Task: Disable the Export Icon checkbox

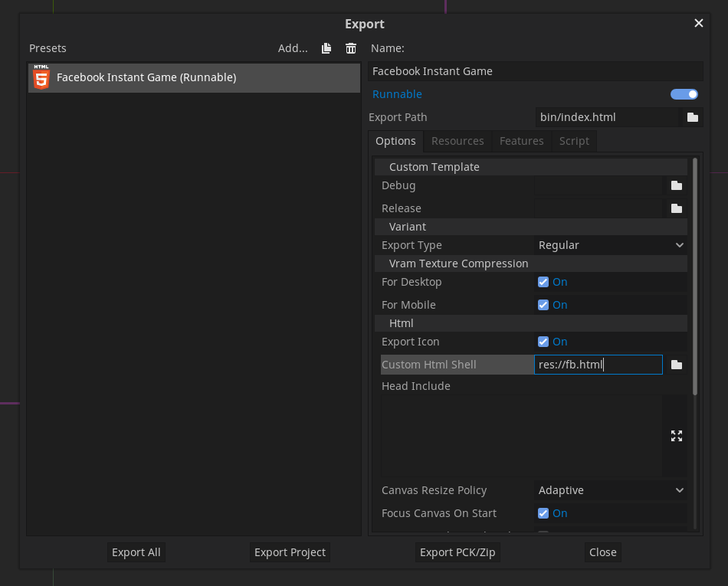Action: [x=543, y=342]
